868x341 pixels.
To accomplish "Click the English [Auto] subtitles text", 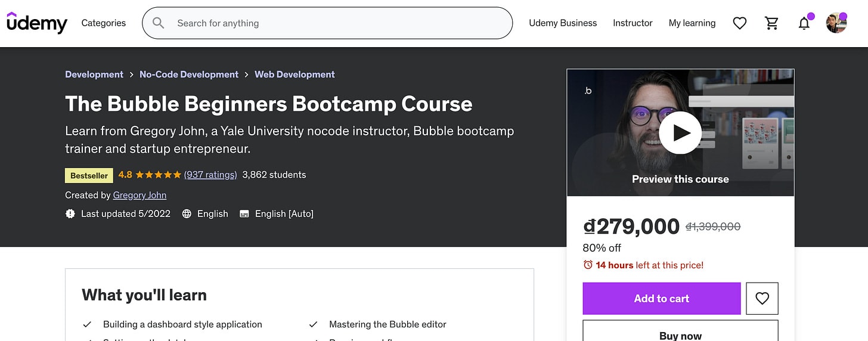I will 284,213.
